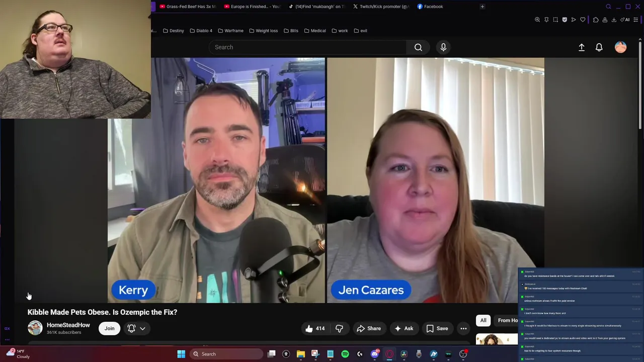
Task: Click the video player showing Kerry and Jen
Action: (x=326, y=180)
